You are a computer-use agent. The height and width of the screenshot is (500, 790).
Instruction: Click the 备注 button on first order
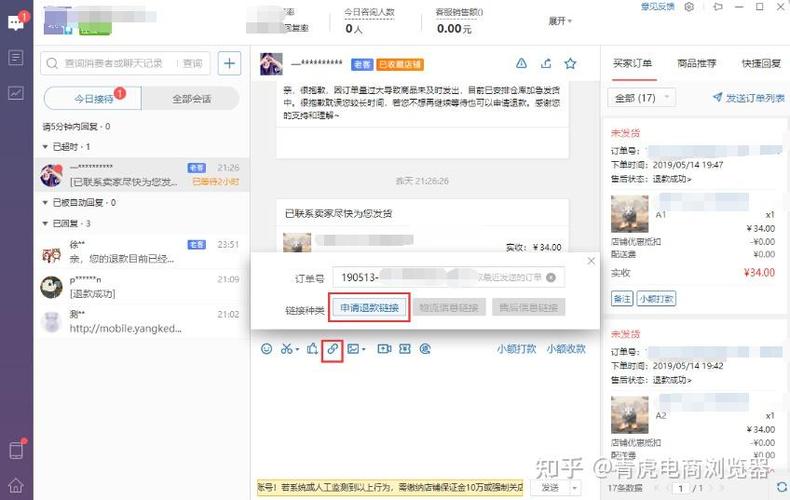click(x=622, y=298)
